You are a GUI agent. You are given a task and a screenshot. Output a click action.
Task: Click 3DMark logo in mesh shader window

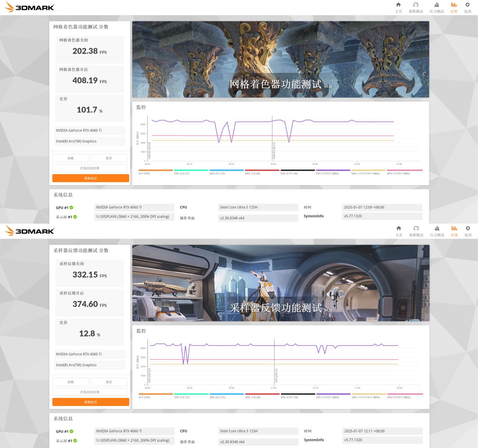tap(30, 7)
